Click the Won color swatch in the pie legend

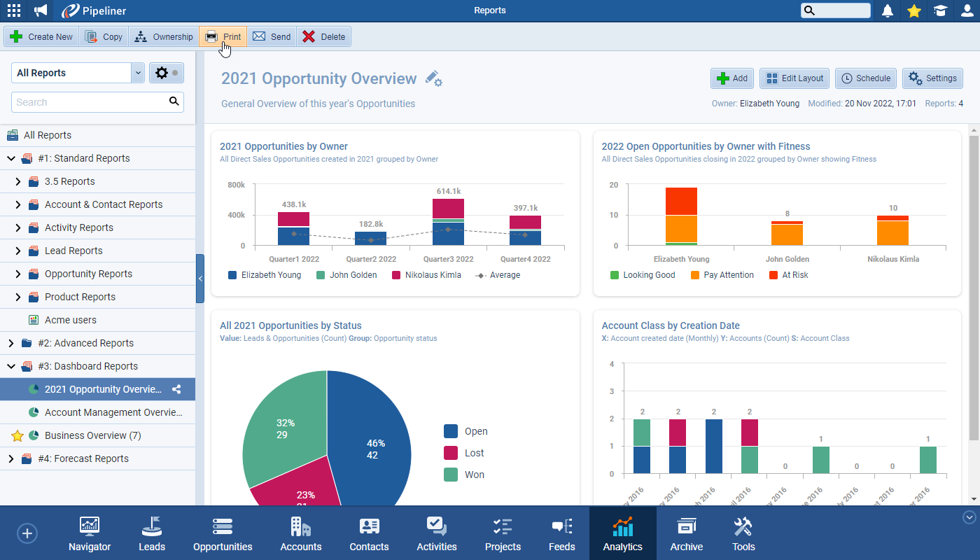[452, 474]
